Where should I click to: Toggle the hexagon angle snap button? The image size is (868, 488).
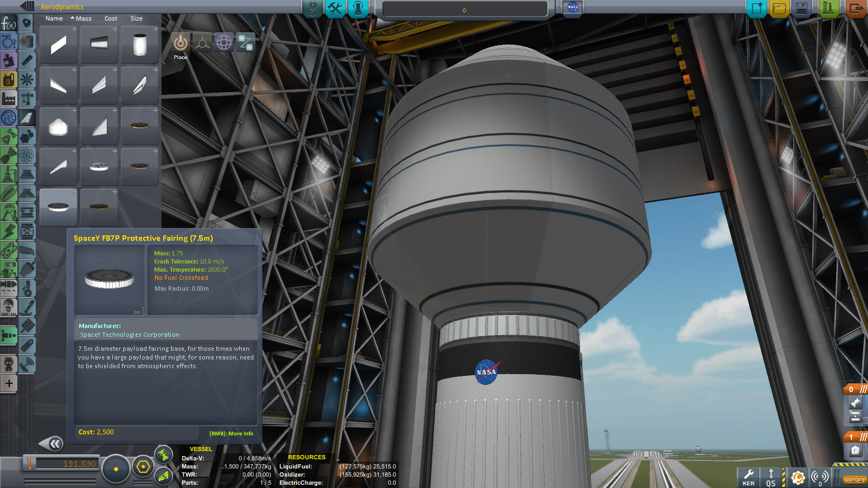pyautogui.click(x=143, y=467)
